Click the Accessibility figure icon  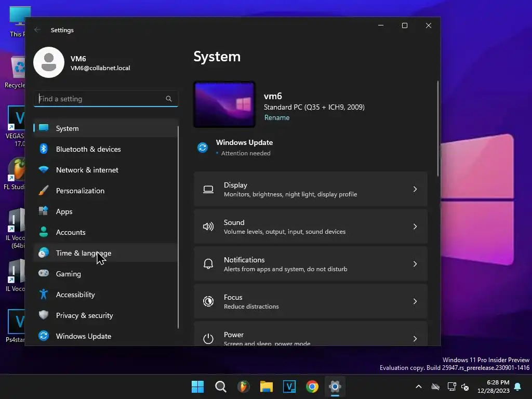(44, 294)
